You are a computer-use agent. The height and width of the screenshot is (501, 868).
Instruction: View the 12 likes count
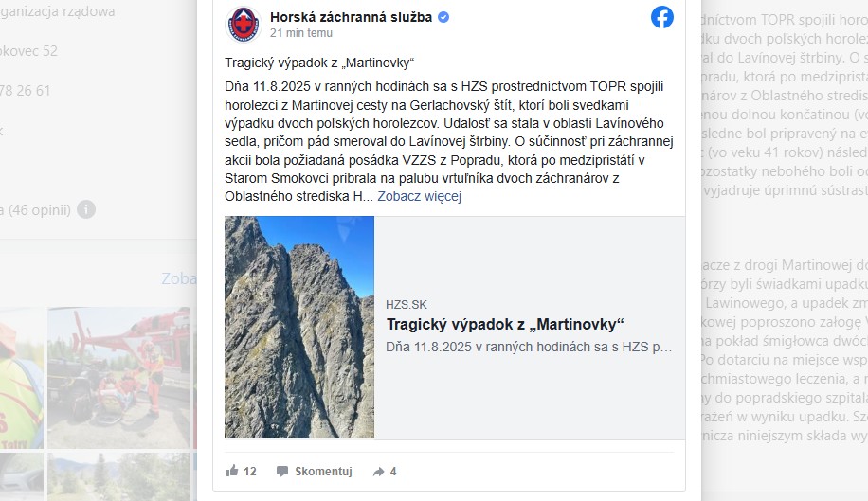250,472
